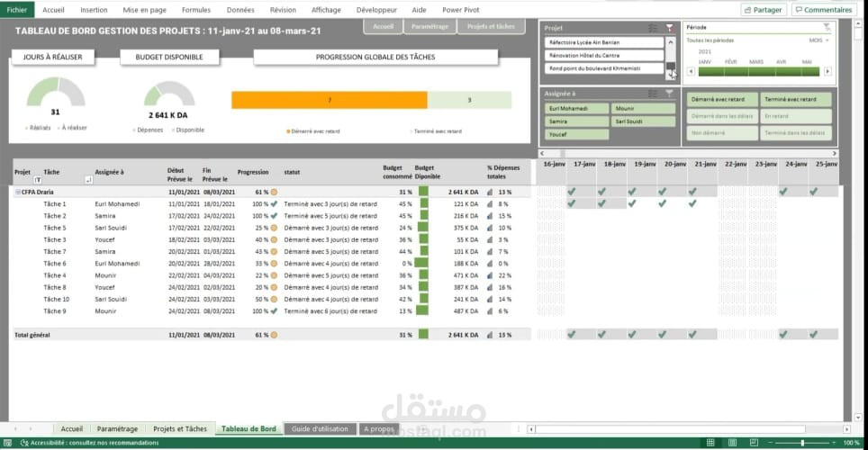Select Rénovation Hôtel du Centre project
The image size is (868, 450).
(x=603, y=56)
